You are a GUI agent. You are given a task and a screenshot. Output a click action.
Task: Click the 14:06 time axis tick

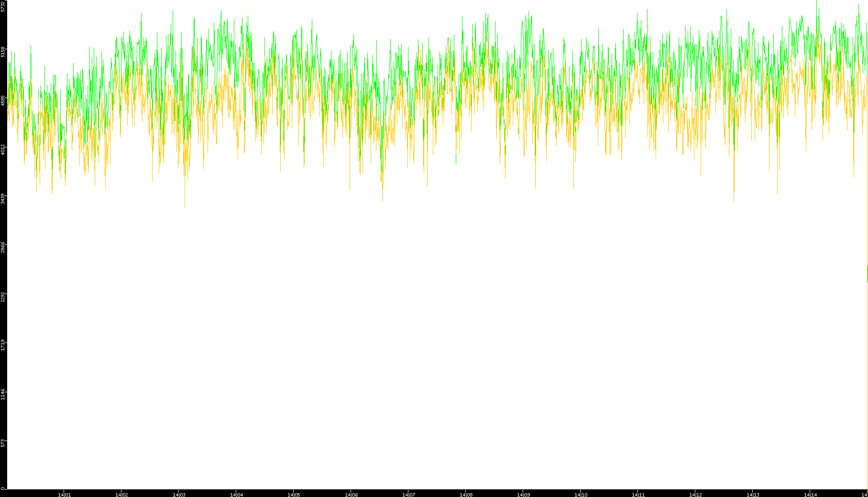coord(351,495)
